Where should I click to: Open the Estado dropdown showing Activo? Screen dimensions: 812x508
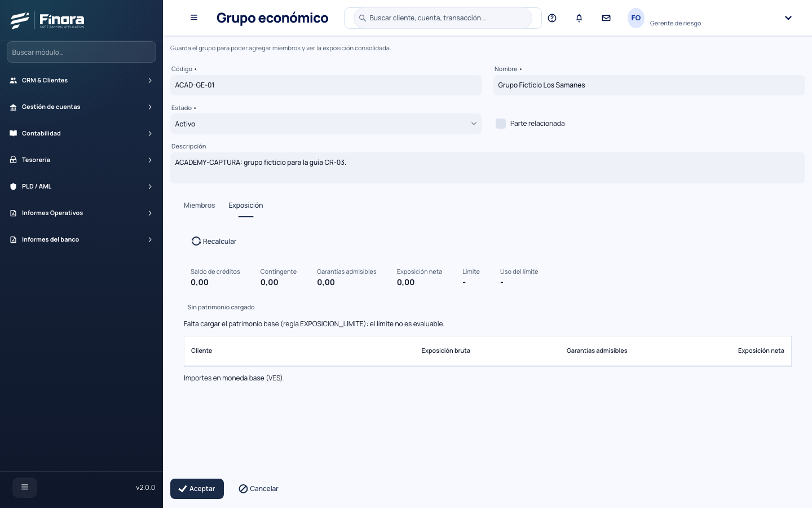[x=326, y=124]
